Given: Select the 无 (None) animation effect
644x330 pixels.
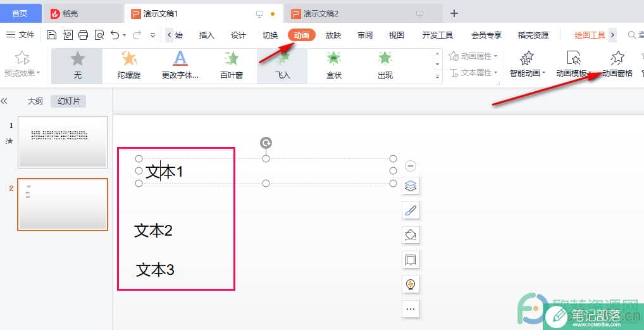Looking at the screenshot, I should pos(77,66).
